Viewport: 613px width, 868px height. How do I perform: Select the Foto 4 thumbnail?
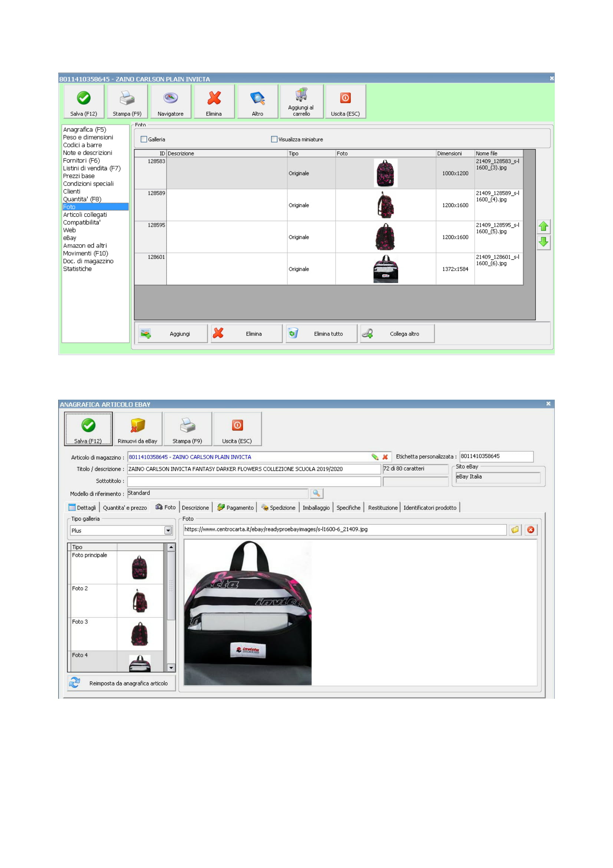139,661
